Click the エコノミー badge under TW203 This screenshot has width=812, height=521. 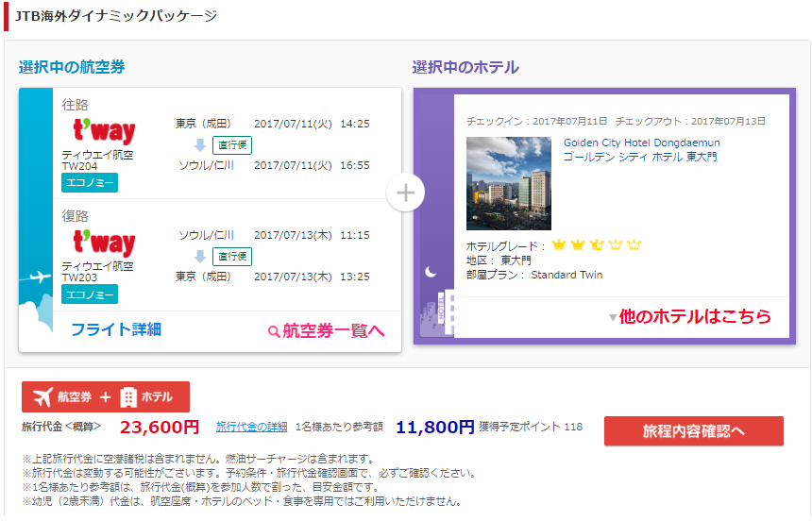90,294
